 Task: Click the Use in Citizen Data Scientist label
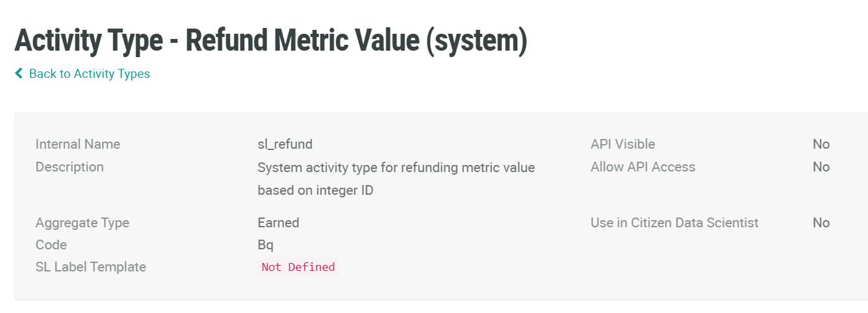coord(674,223)
